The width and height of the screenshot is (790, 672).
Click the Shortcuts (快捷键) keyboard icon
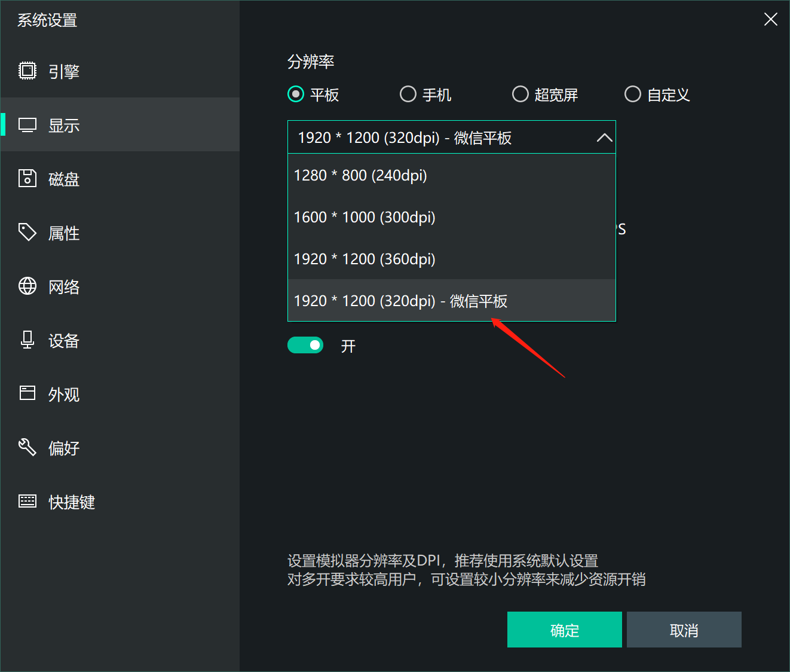coord(27,501)
